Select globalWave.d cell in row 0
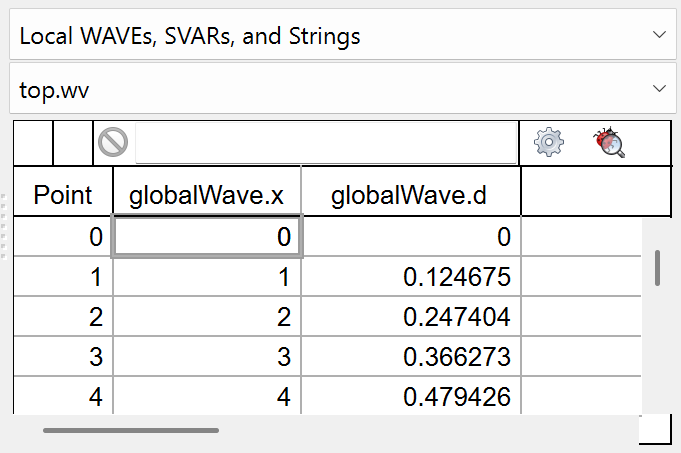The width and height of the screenshot is (681, 453). coord(410,237)
